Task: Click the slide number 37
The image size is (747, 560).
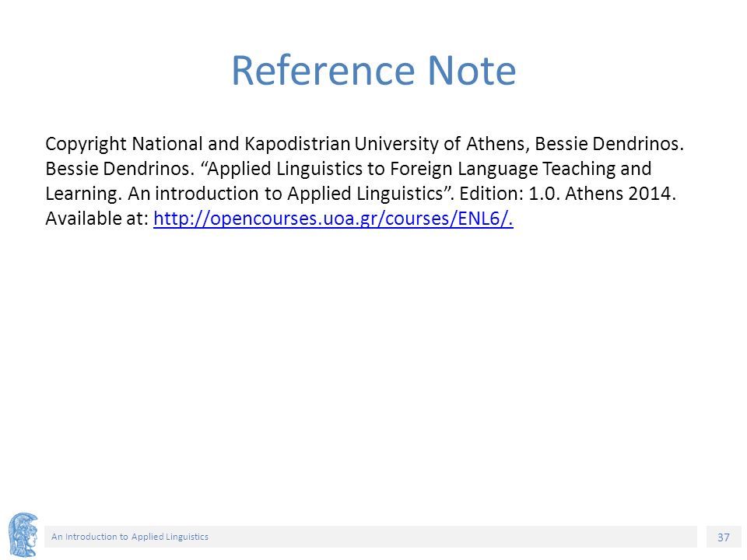Action: (x=723, y=537)
